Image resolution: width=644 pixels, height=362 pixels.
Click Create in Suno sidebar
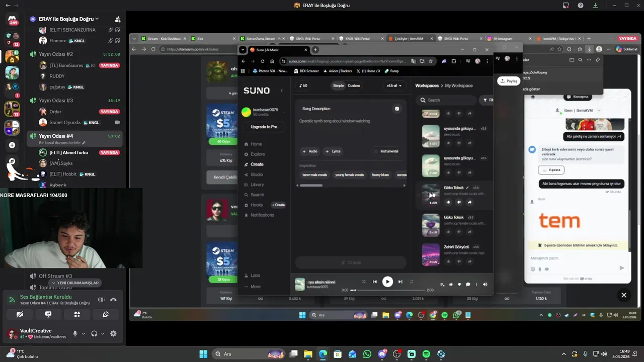click(257, 164)
